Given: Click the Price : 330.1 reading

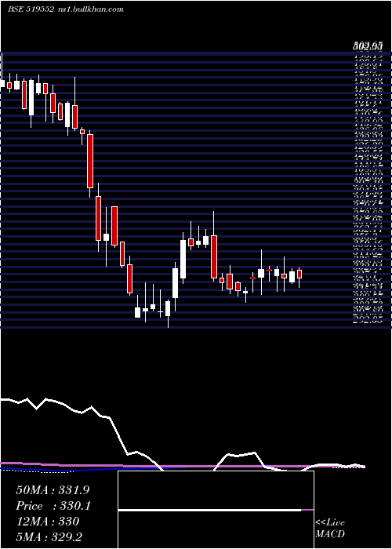Looking at the screenshot, I should click(53, 506).
